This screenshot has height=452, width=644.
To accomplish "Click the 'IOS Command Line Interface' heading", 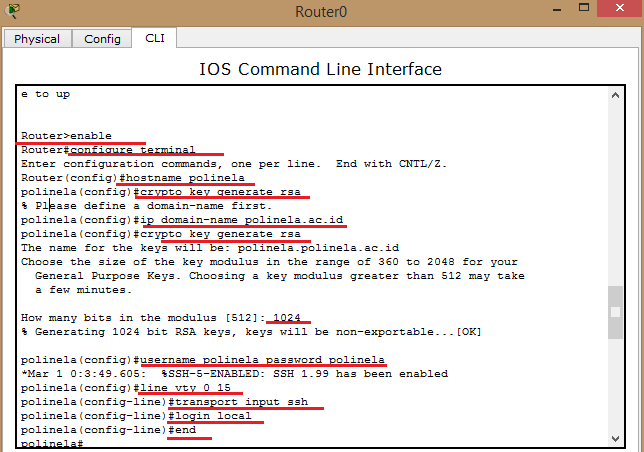I will pyautogui.click(x=320, y=69).
